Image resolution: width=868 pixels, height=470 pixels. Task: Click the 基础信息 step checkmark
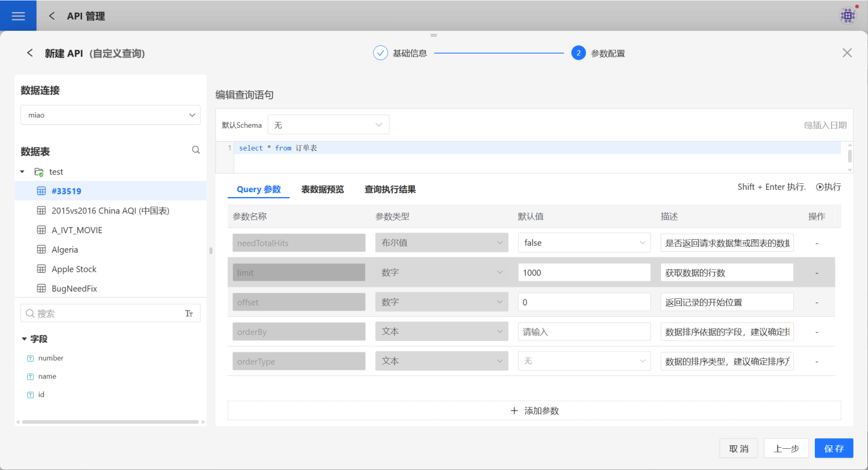point(380,53)
